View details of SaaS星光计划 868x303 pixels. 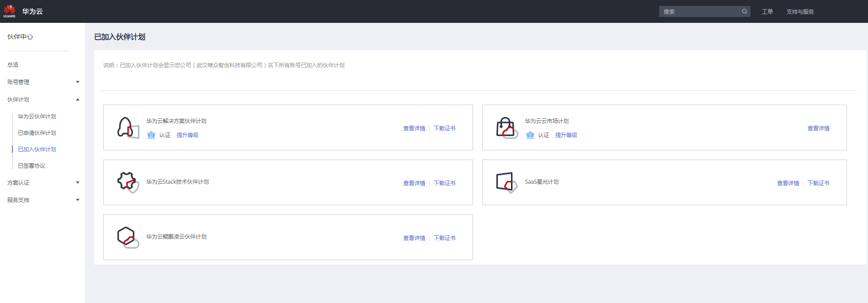788,183
